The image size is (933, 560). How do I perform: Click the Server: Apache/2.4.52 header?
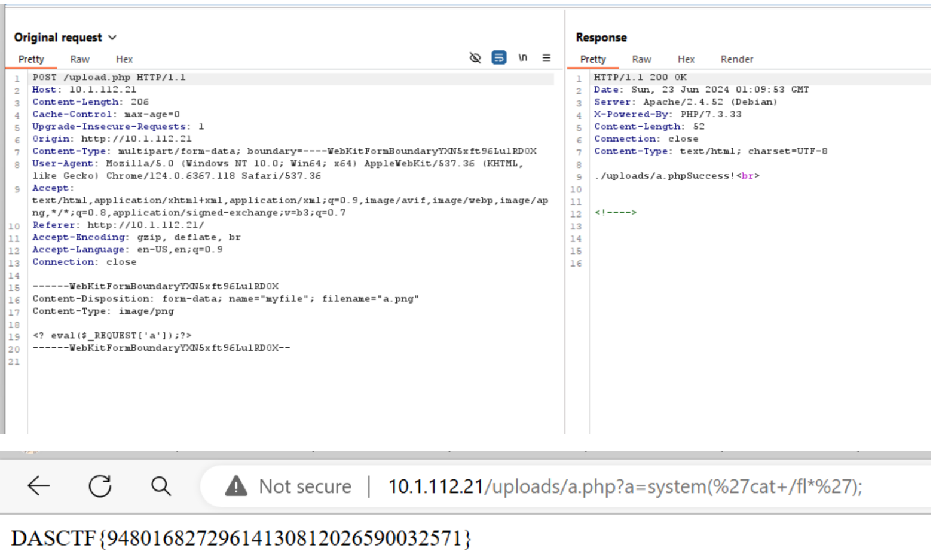(686, 102)
